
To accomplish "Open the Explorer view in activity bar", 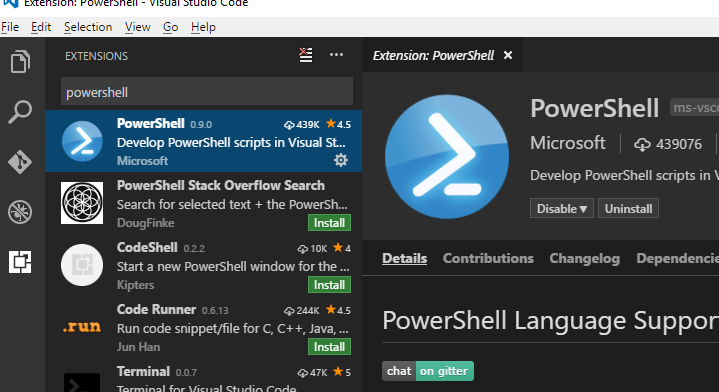I will (x=20, y=61).
